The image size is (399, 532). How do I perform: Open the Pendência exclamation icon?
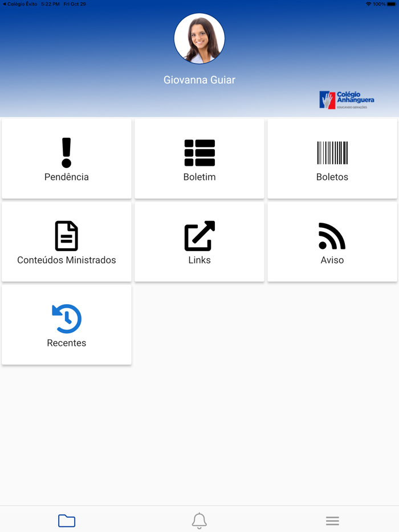click(x=67, y=153)
